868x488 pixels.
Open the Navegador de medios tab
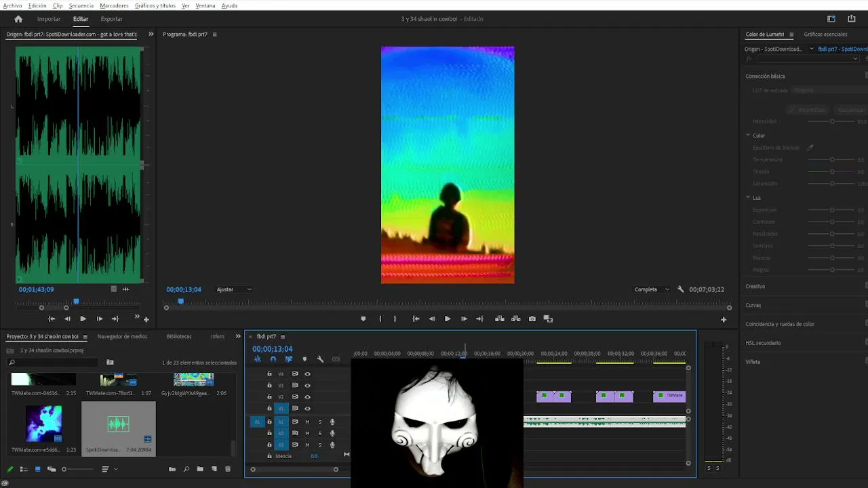[x=122, y=336]
